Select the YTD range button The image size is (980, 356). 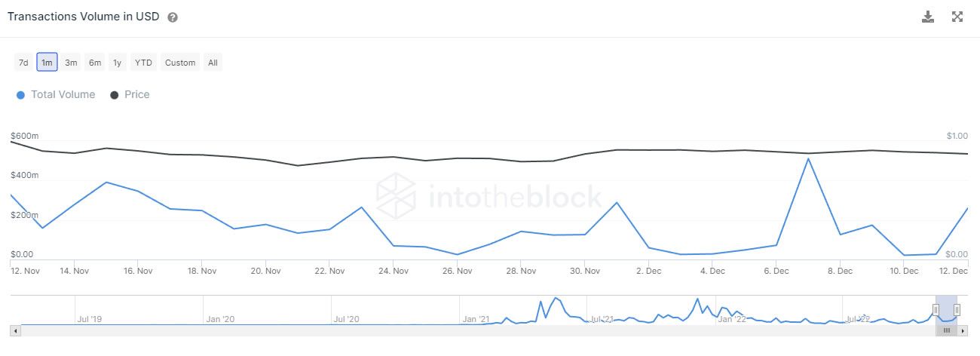143,63
